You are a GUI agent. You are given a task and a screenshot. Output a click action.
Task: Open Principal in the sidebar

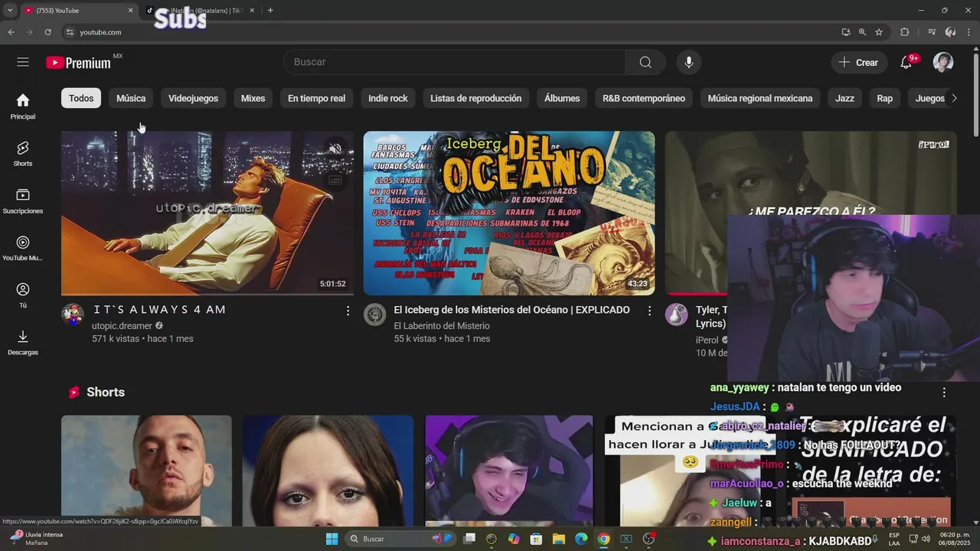point(23,107)
